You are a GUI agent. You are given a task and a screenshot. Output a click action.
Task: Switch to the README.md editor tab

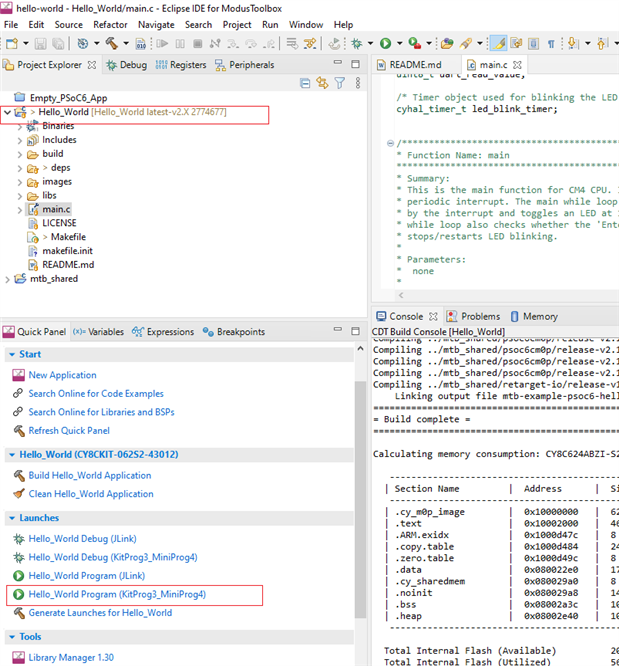tap(409, 65)
